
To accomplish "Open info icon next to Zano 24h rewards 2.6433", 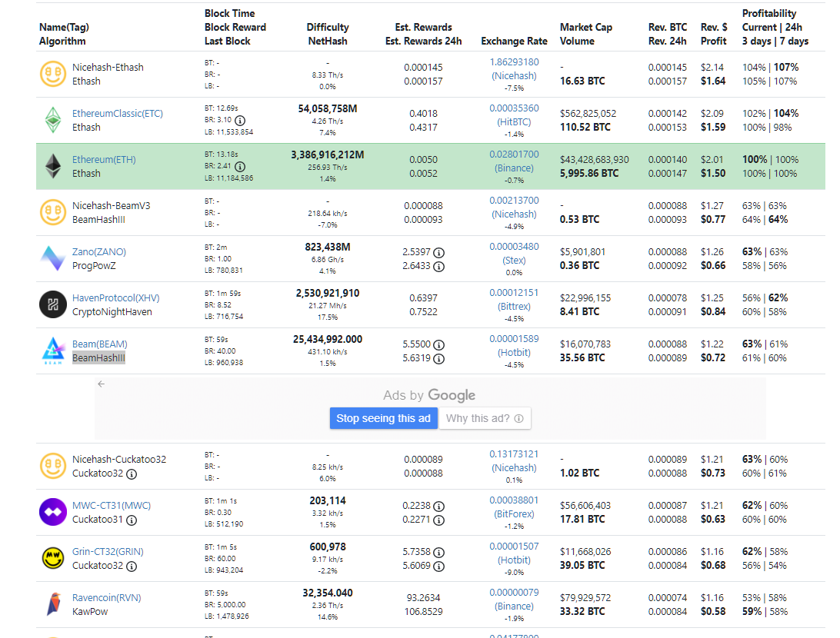I will [x=438, y=267].
